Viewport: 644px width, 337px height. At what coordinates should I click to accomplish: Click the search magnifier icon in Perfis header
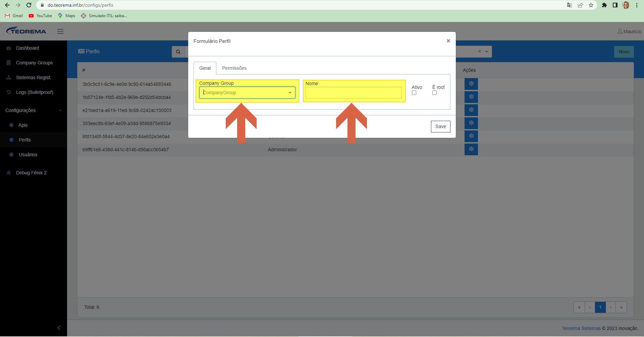[178, 52]
